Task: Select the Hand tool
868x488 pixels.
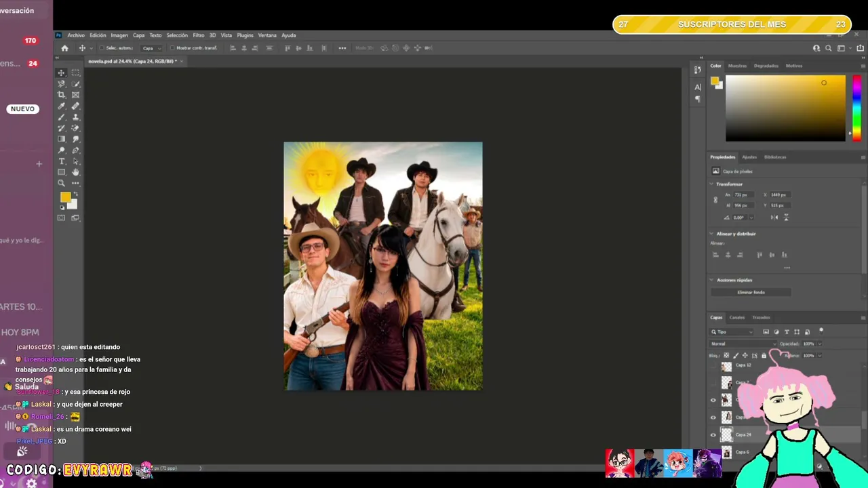Action: [75, 172]
